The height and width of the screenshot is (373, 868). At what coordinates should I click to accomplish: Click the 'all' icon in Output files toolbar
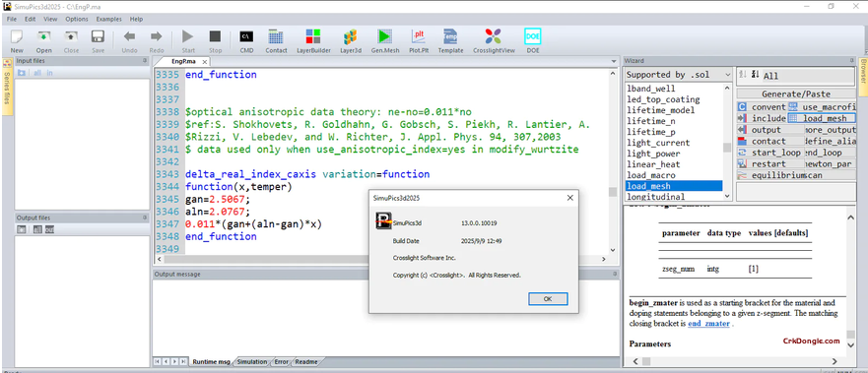point(37,230)
